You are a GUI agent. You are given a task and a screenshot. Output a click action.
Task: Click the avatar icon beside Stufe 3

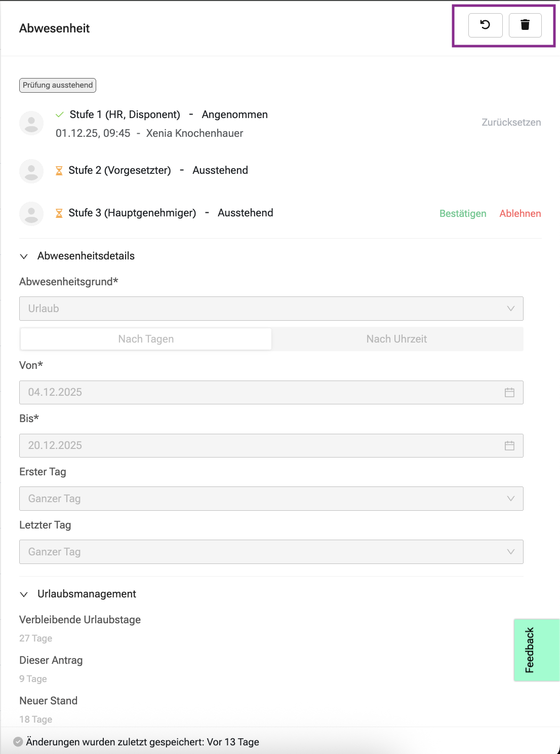click(x=31, y=213)
